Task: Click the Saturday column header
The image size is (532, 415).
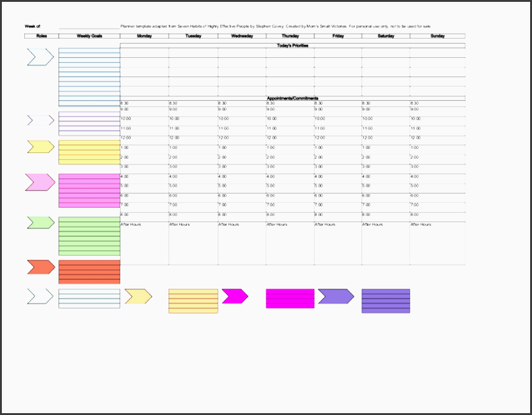Action: pos(386,36)
